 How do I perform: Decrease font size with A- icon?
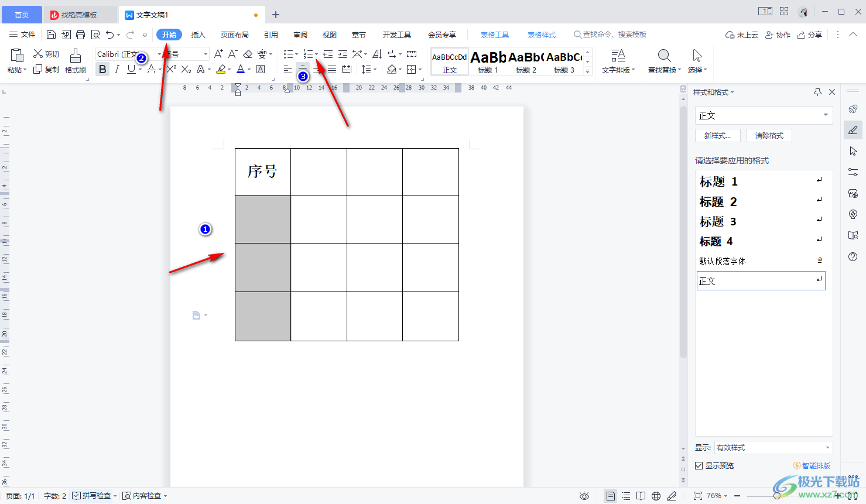(x=232, y=54)
